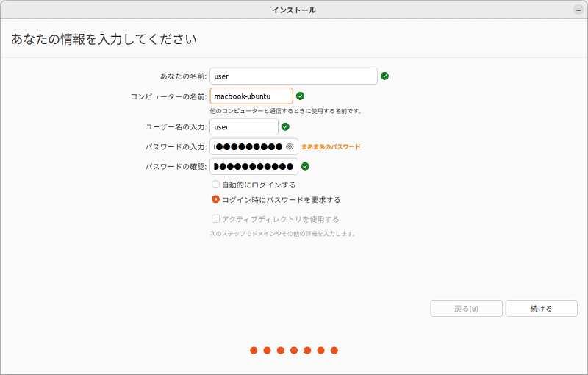Click the まあまあのパスワード strength text
This screenshot has height=375, width=588.
331,146
